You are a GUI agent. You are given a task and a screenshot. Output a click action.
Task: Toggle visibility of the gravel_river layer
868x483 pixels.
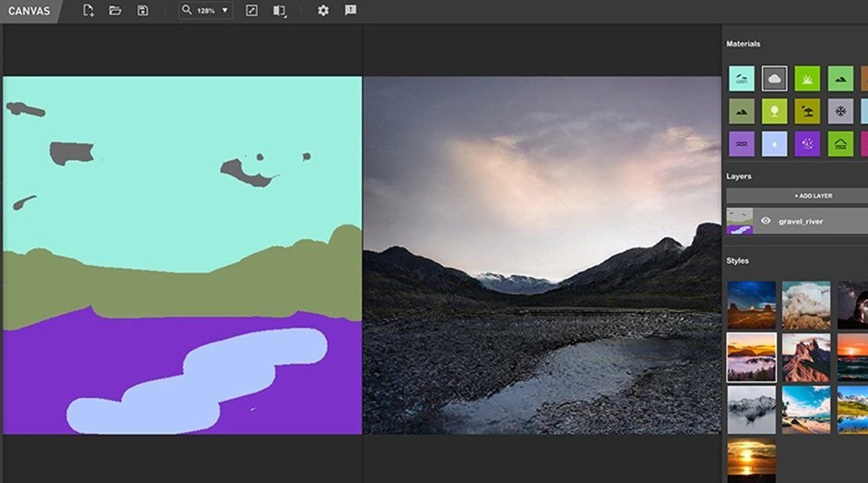tap(766, 221)
